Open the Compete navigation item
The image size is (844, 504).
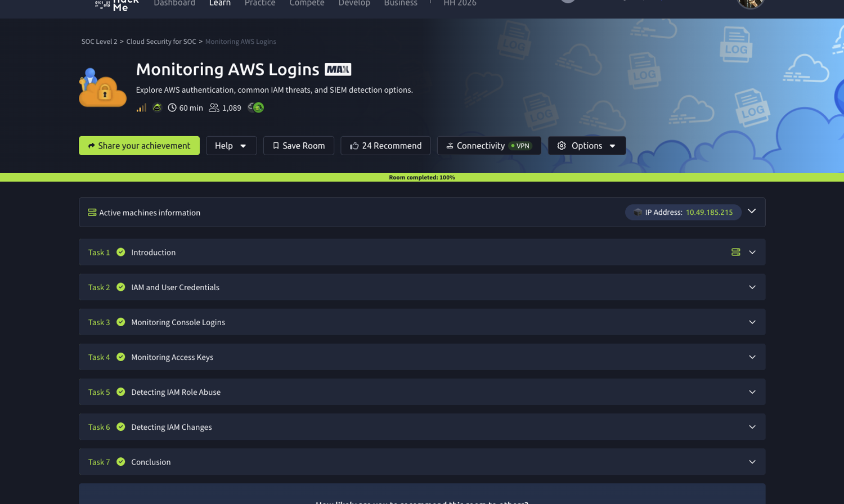[x=307, y=3]
